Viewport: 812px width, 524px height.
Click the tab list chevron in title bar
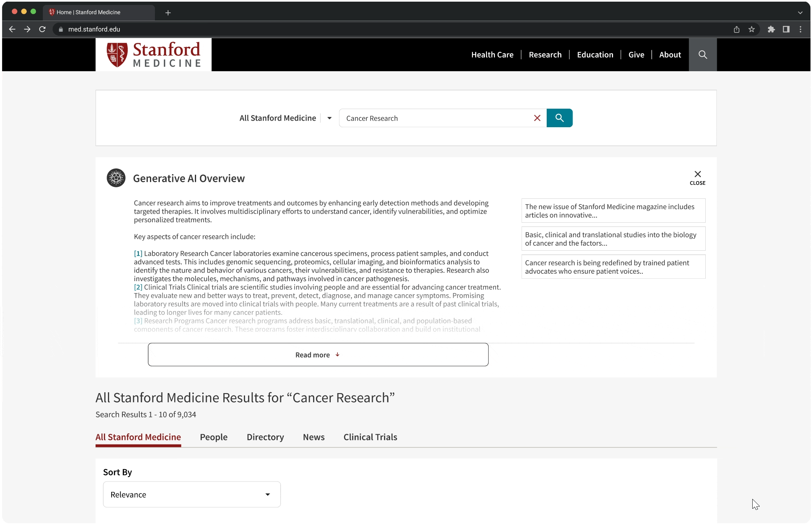(800, 13)
